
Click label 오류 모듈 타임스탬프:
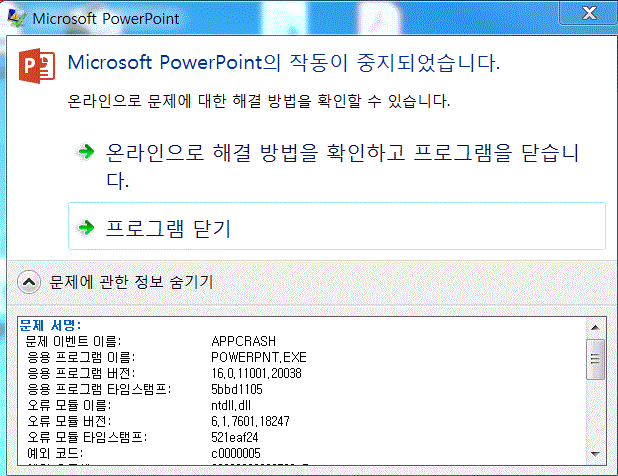click(x=87, y=437)
